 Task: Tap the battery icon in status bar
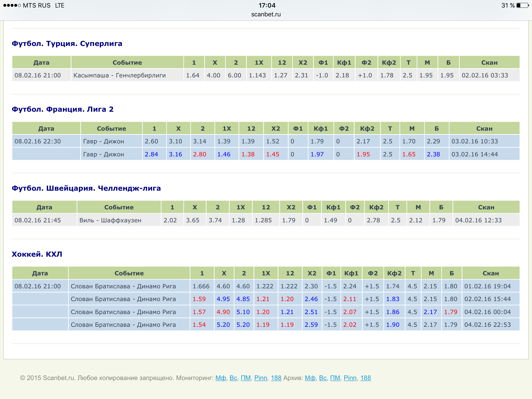pos(522,5)
